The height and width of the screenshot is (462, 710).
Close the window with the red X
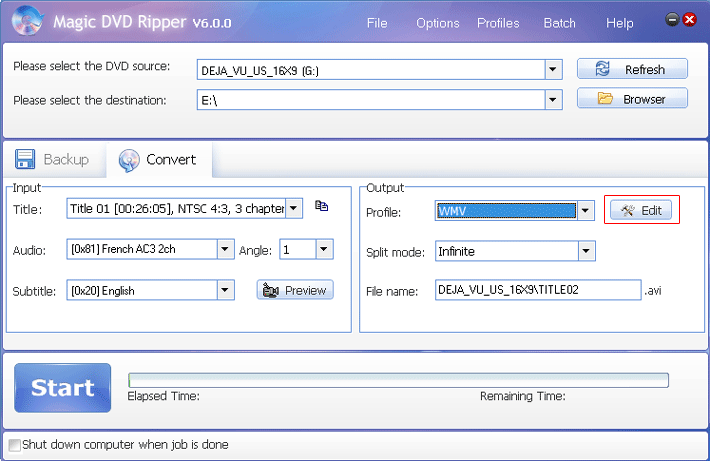coord(689,19)
